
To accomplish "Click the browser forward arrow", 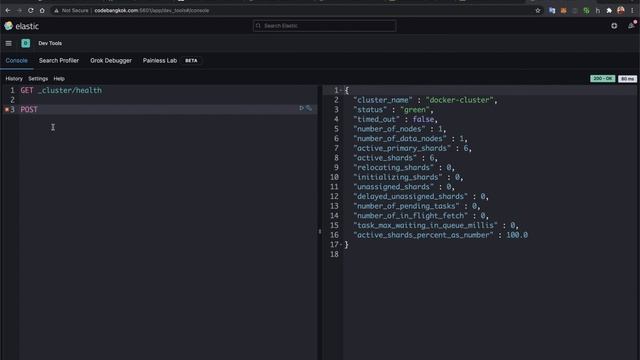I will tap(19, 11).
